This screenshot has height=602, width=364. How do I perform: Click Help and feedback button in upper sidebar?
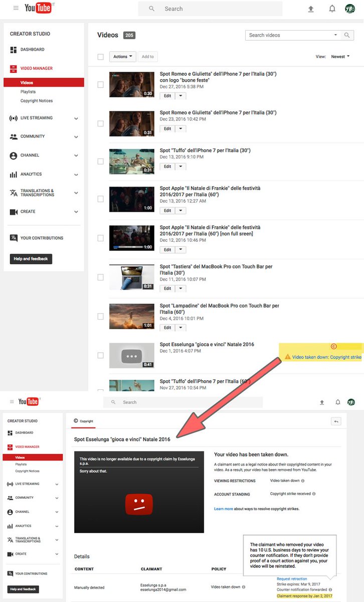click(x=31, y=259)
